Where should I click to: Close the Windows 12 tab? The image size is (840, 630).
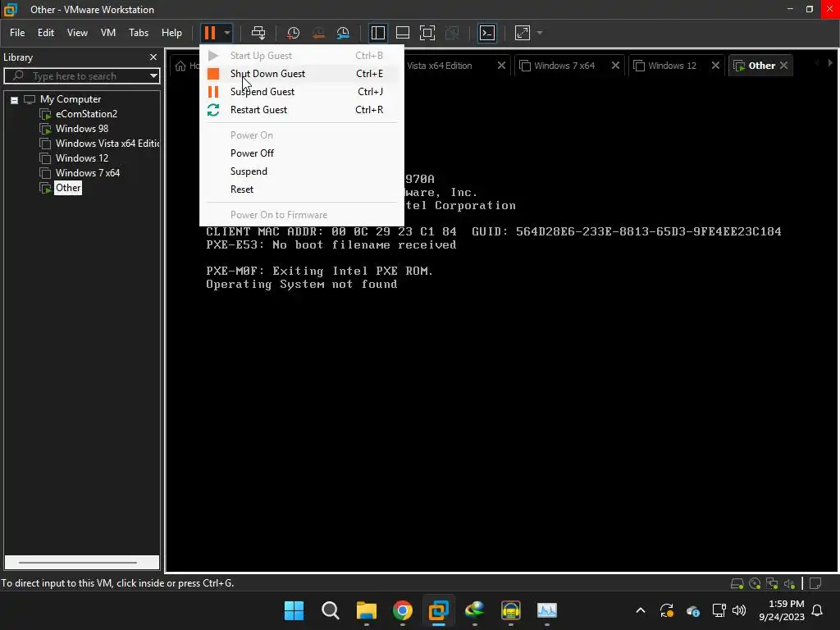[x=715, y=66]
